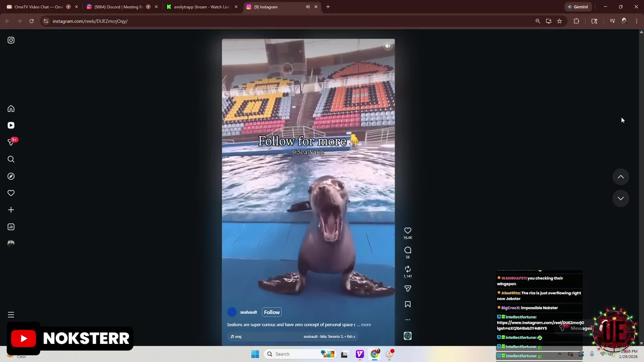Go to the next reel with down chevron
Image resolution: width=644 pixels, height=362 pixels.
coord(621,198)
